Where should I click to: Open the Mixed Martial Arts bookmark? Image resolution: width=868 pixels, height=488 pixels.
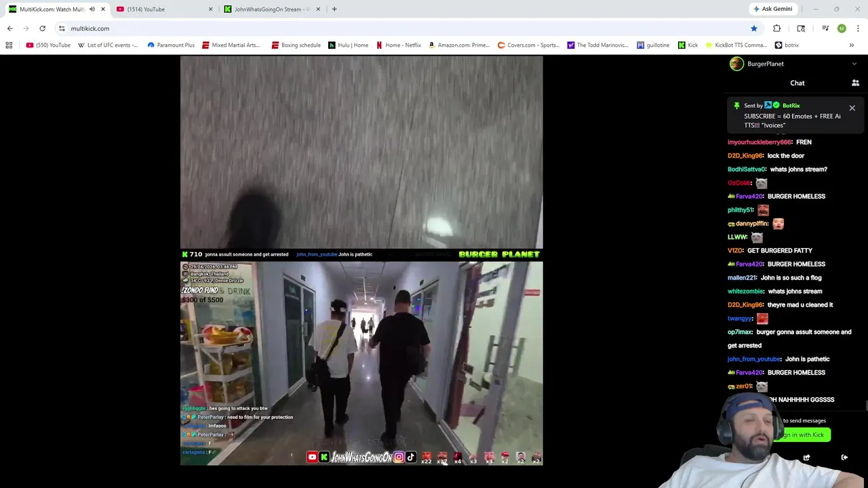(231, 45)
